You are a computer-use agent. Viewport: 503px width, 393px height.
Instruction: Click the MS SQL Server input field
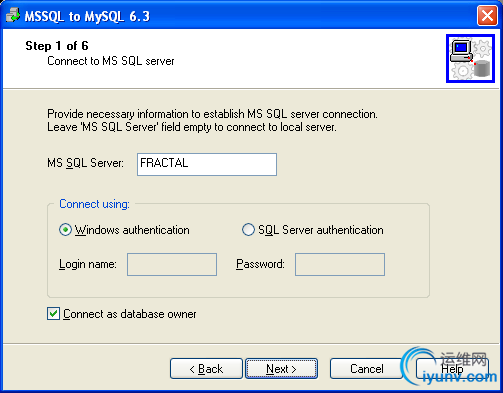click(207, 164)
